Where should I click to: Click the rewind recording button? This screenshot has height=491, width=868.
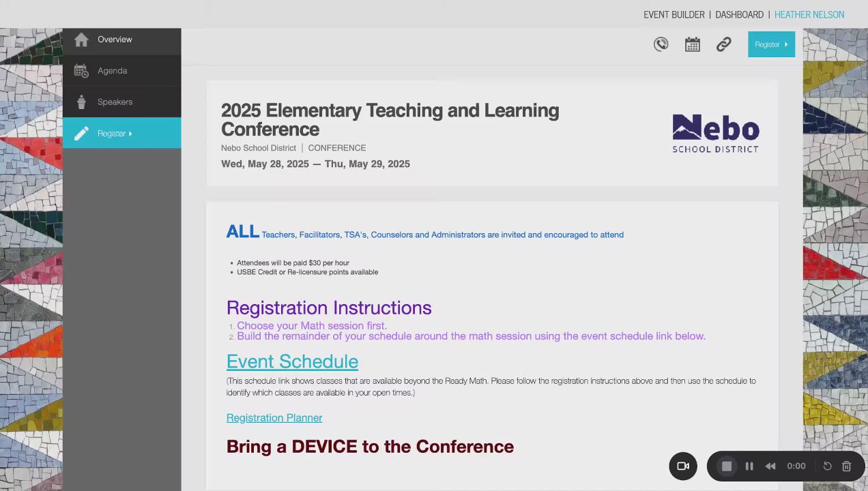pyautogui.click(x=770, y=466)
